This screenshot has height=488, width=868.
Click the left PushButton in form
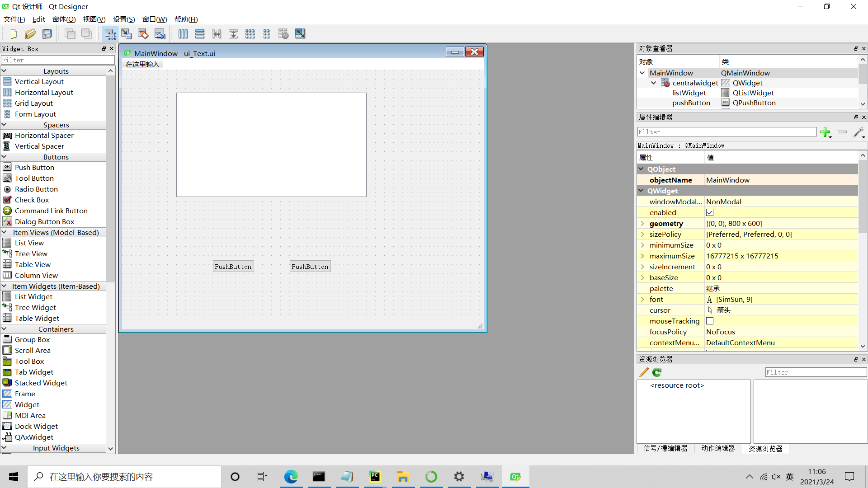click(x=233, y=266)
